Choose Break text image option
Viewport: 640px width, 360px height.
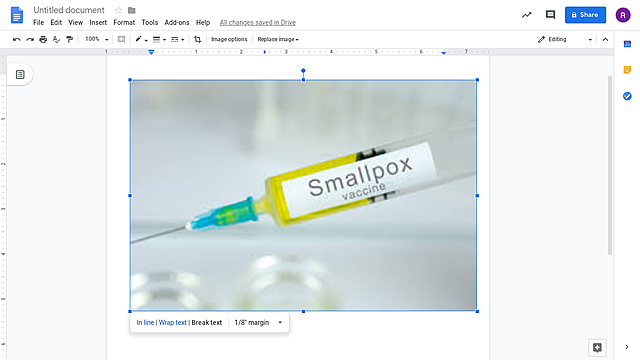tap(207, 322)
